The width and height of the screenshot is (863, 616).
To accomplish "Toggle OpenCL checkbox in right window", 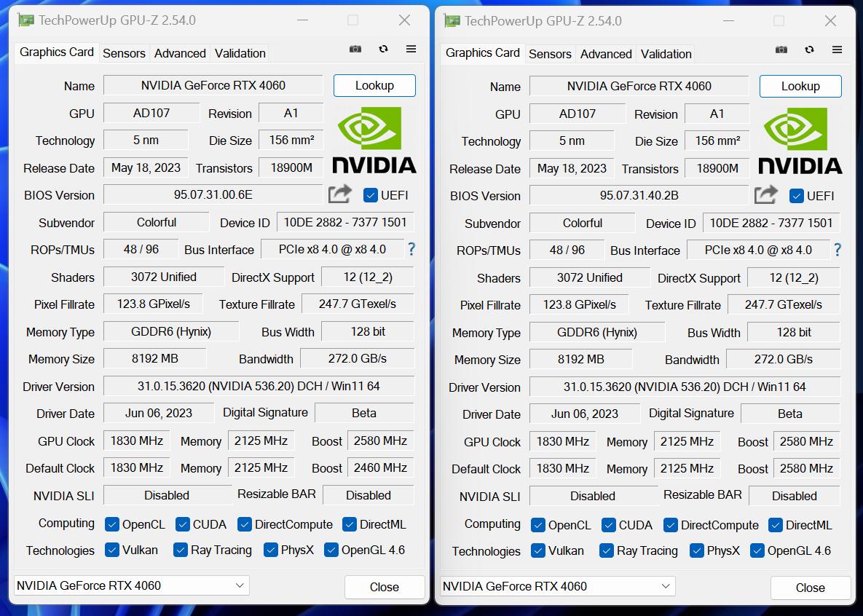I will (537, 525).
